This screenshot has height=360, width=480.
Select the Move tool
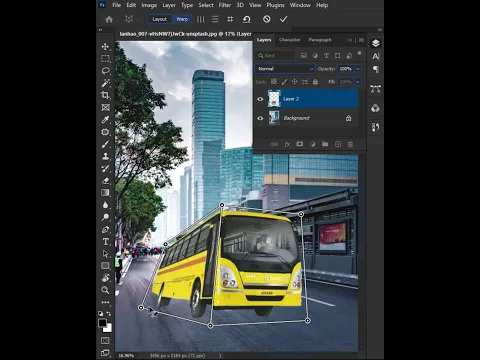tap(105, 46)
